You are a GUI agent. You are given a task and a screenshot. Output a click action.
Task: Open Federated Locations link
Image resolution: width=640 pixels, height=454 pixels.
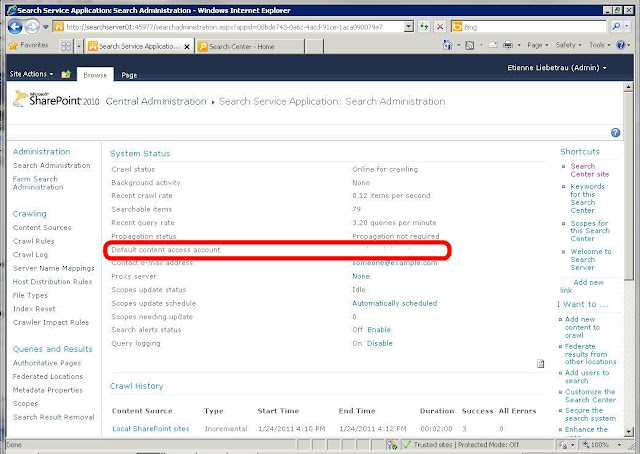pos(48,376)
